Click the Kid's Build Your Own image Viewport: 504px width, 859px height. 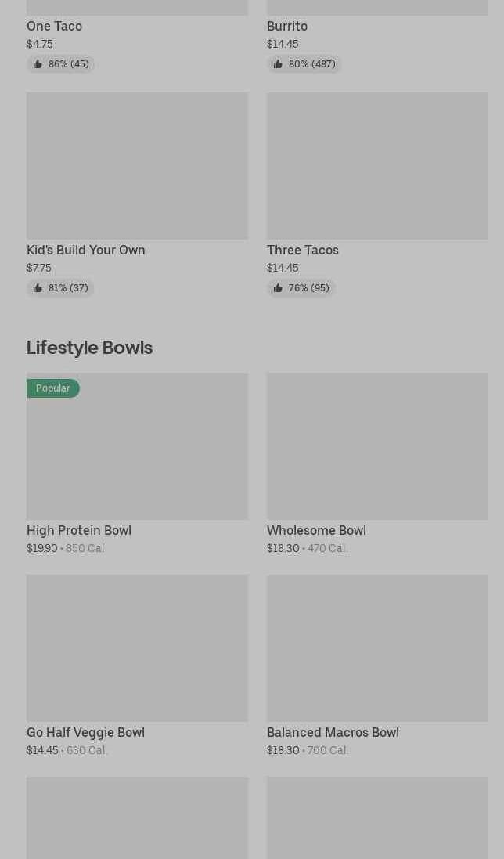(137, 166)
